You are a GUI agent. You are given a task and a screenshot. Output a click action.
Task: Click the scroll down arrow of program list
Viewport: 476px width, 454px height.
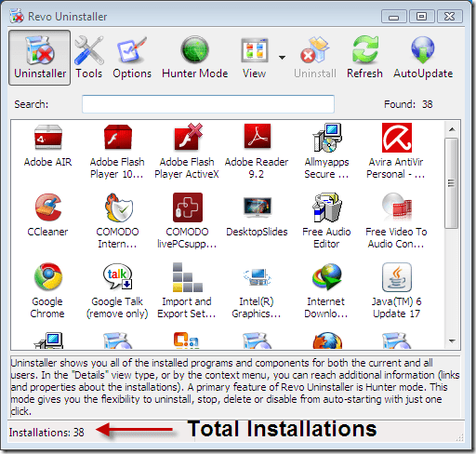pos(452,341)
